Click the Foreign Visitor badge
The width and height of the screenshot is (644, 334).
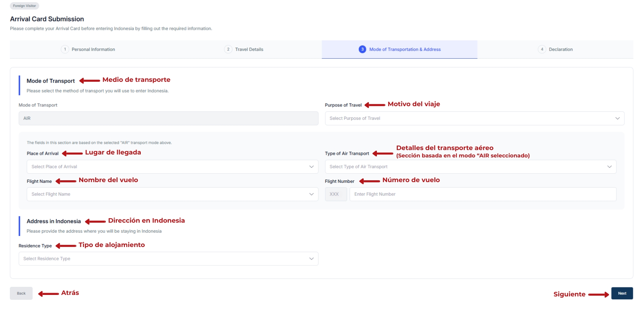pos(24,6)
